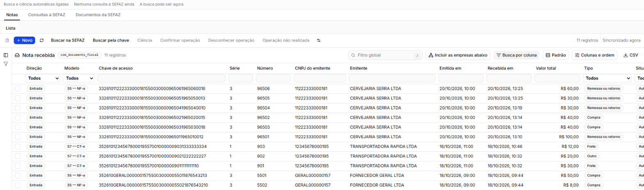The width and height of the screenshot is (644, 190).
Task: Select checkbox for note number 96502
Action: pyautogui.click(x=18, y=118)
